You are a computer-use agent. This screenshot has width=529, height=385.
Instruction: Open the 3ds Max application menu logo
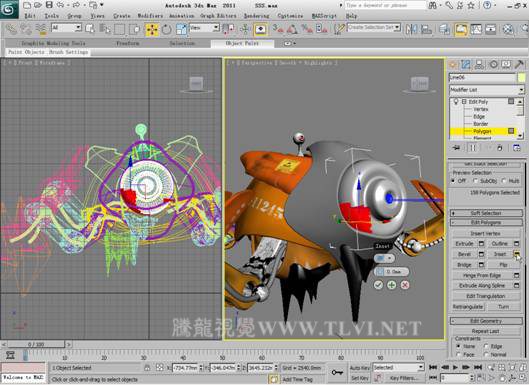click(9, 8)
